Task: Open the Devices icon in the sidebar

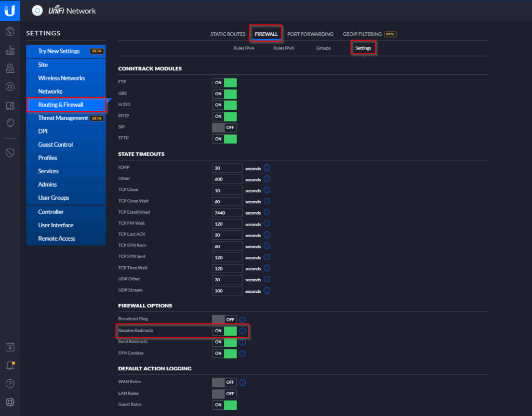Action: [10, 87]
